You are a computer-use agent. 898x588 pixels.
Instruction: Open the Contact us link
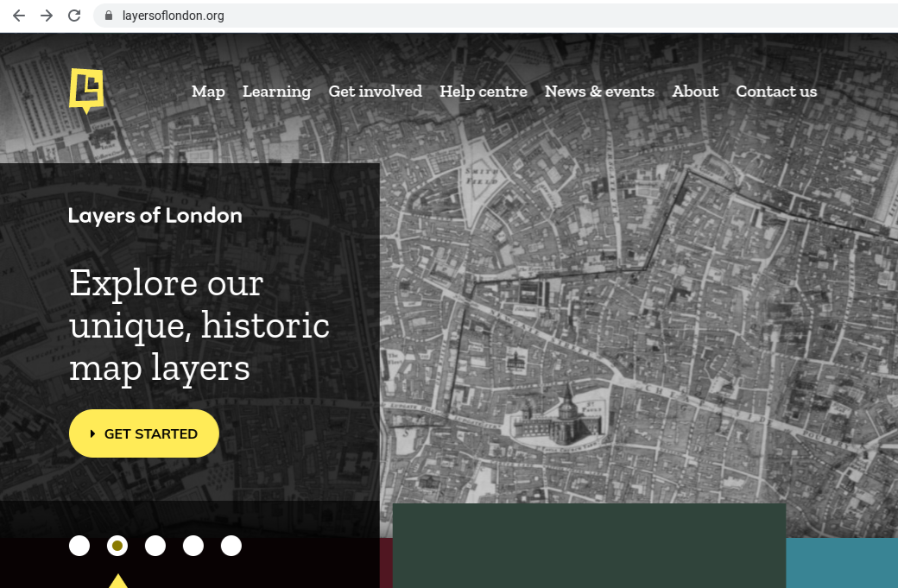click(x=776, y=92)
